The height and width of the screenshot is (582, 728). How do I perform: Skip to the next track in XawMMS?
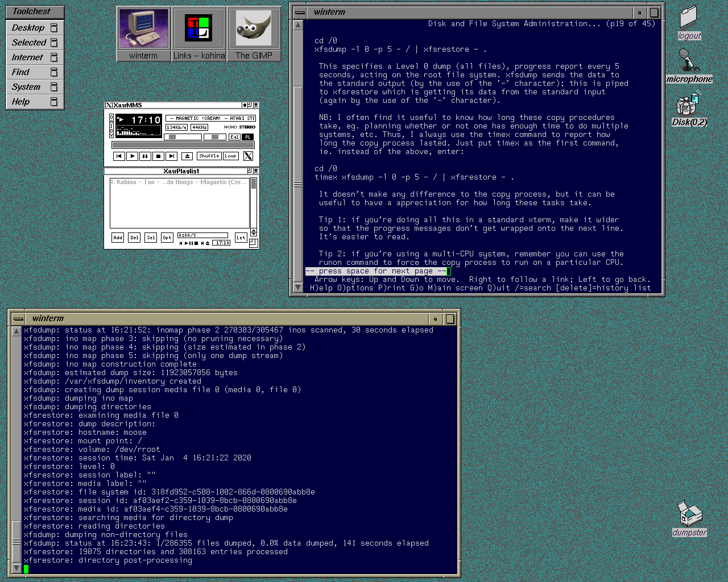(172, 156)
